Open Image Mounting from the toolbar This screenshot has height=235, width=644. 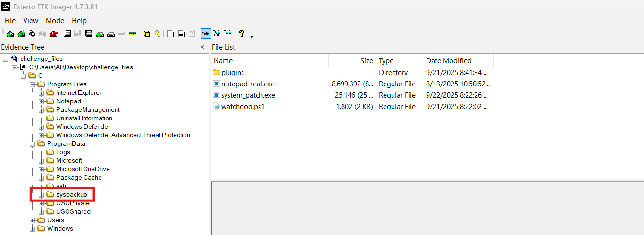click(32, 34)
